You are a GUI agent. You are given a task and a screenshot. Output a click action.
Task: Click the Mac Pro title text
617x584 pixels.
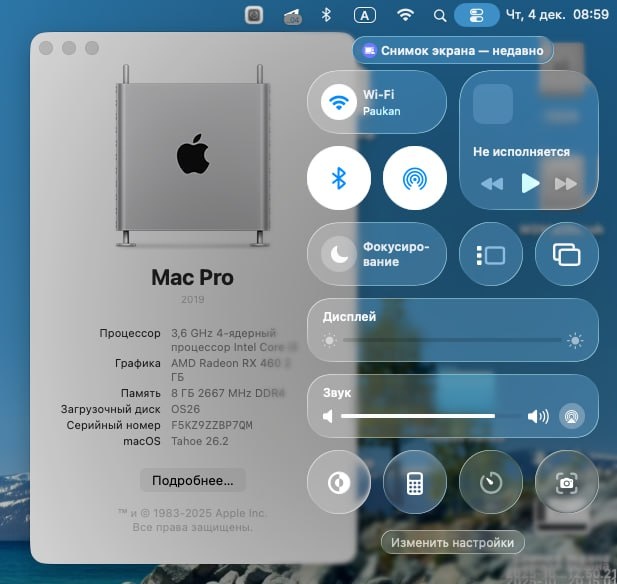click(192, 277)
